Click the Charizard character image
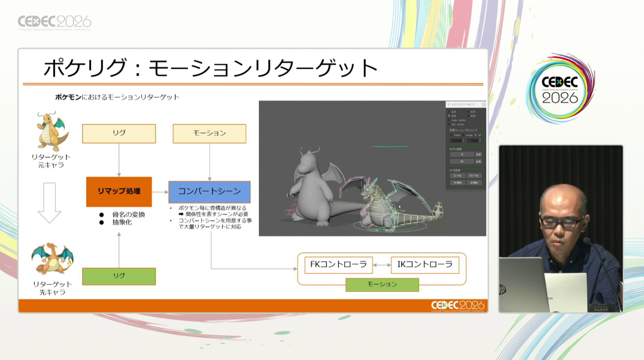Screen dimensions: 644x360 [52, 258]
